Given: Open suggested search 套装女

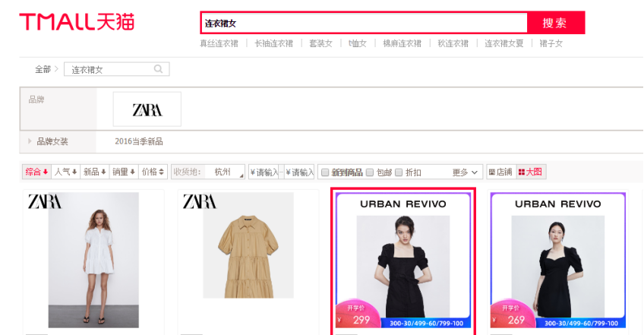Looking at the screenshot, I should (320, 43).
